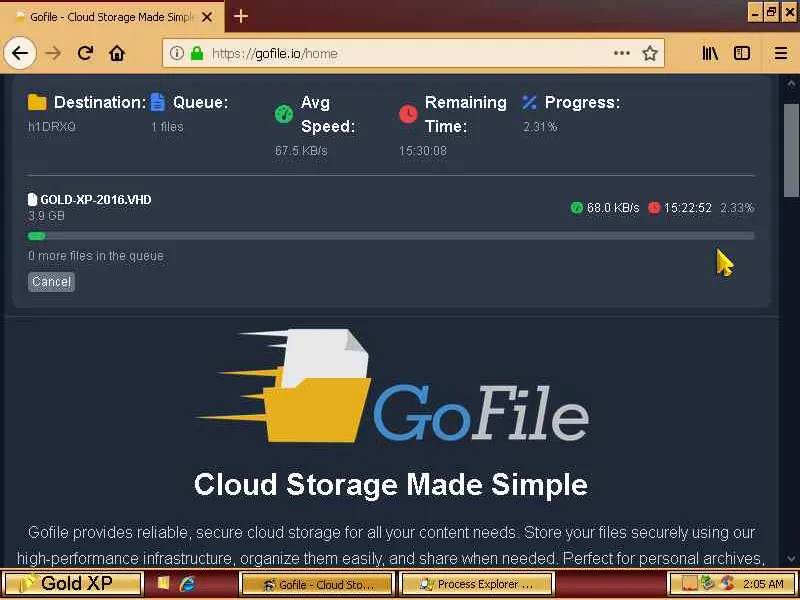
Task: Click the GOLD-XP-2016.VHD file name
Action: 96,199
